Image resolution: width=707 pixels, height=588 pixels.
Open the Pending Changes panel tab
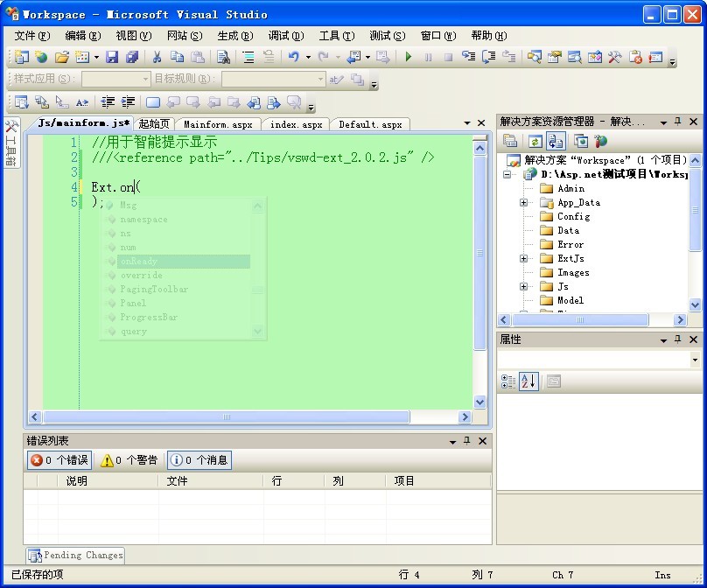coord(75,555)
